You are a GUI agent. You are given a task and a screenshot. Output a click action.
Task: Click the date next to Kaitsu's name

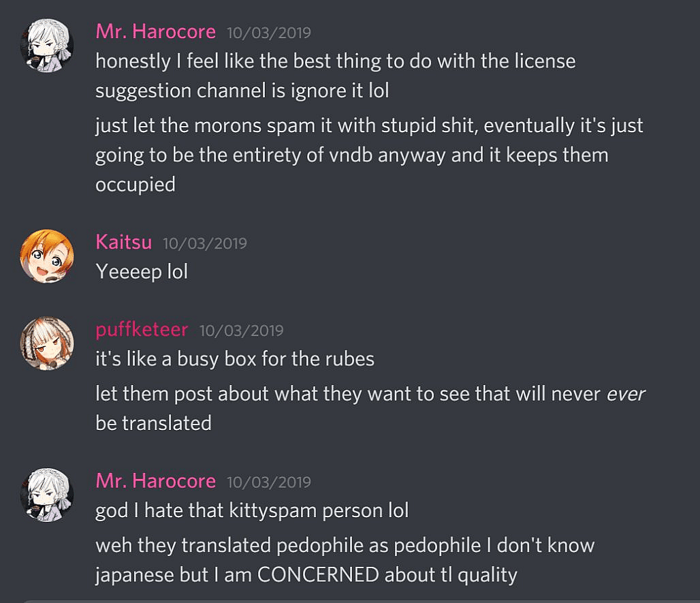205,243
